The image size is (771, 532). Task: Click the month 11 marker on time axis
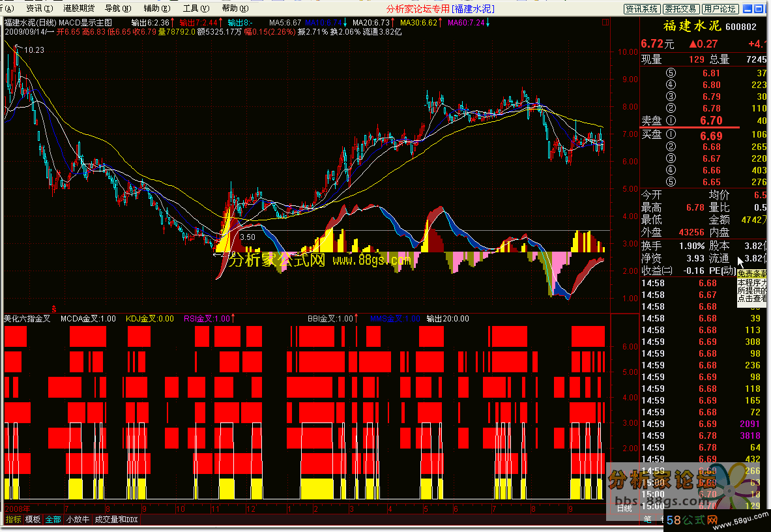pos(215,509)
